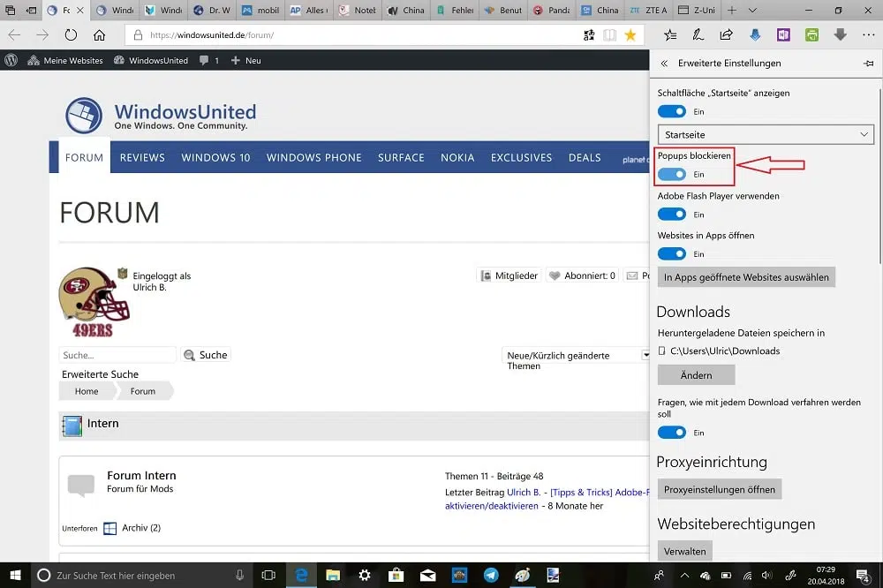Switch to the 'Dr. W' tab

tap(212, 10)
